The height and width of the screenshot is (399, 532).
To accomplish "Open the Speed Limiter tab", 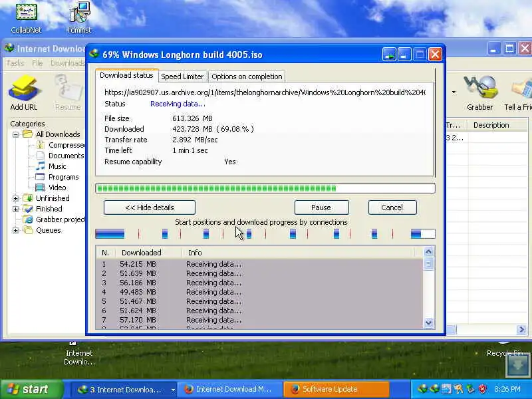I will pos(182,76).
